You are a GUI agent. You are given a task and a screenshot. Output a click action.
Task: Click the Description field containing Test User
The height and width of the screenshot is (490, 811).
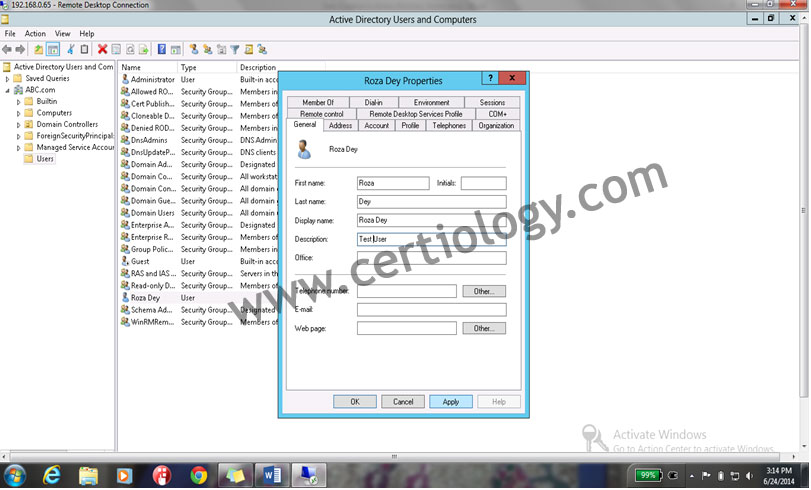click(431, 239)
